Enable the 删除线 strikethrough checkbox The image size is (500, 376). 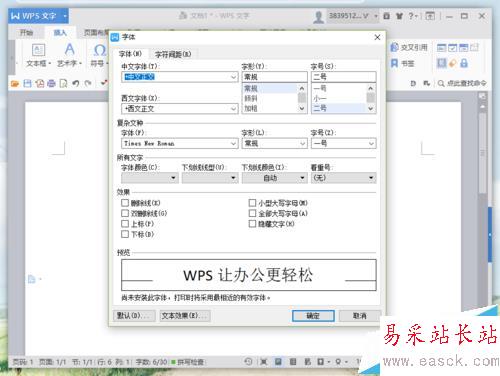[x=125, y=203]
